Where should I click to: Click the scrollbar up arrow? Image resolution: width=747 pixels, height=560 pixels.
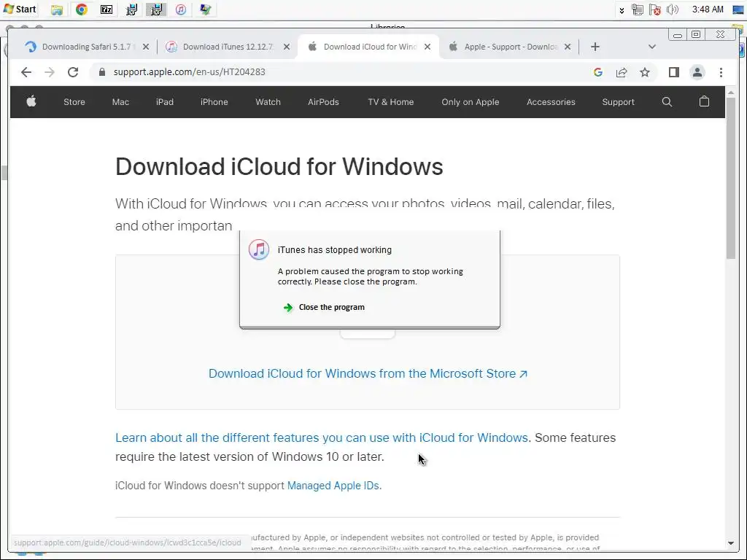[731, 93]
